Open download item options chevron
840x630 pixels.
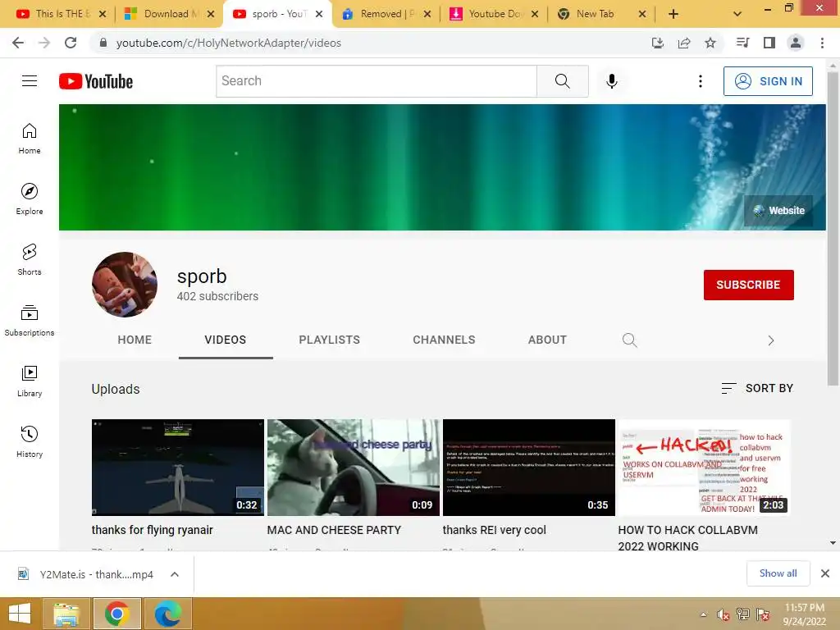pos(175,574)
